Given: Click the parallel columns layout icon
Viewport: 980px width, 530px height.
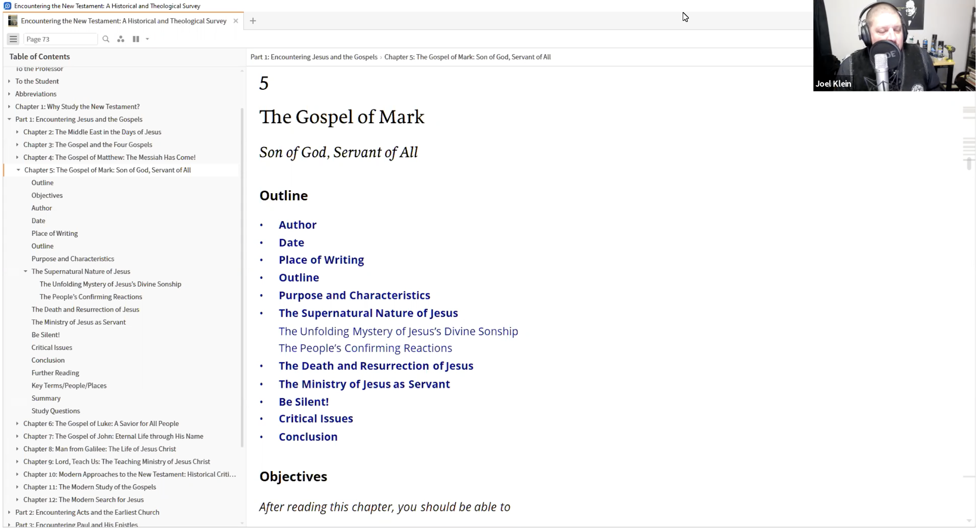Looking at the screenshot, I should (x=136, y=39).
